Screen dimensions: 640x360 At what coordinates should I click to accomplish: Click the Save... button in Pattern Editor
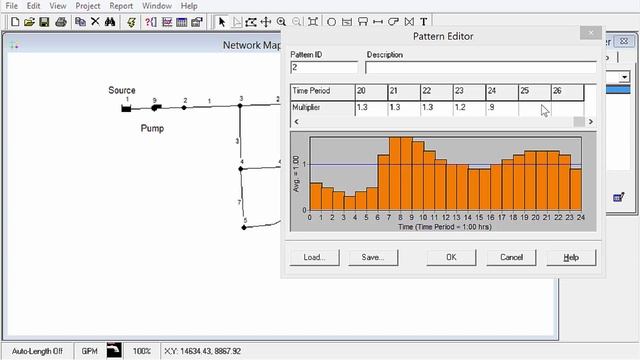(373, 258)
